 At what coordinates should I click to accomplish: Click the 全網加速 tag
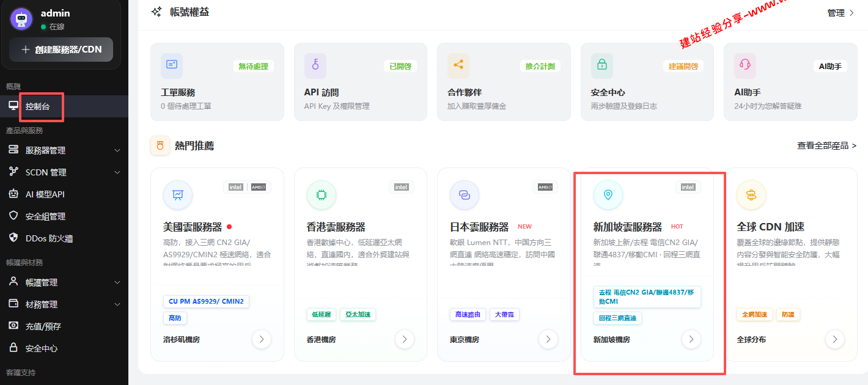754,315
